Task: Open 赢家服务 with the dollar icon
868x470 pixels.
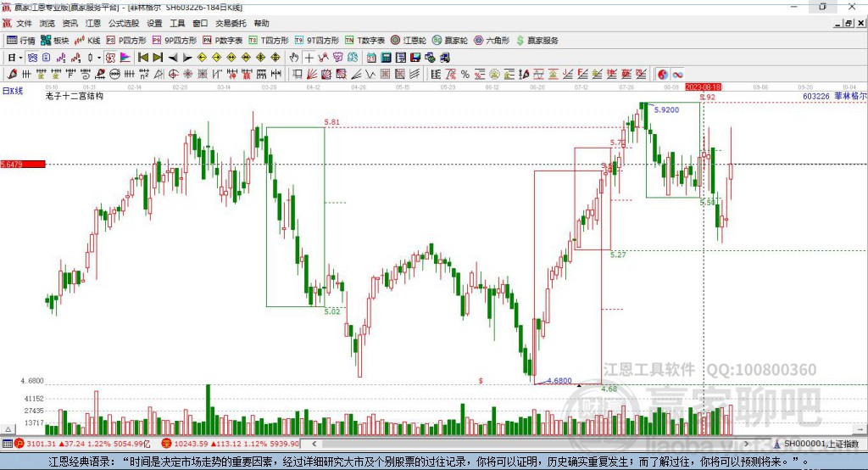Action: point(537,41)
